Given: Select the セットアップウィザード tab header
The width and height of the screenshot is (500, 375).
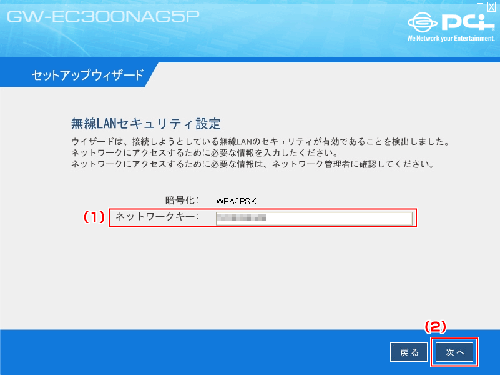Looking at the screenshot, I should click(x=87, y=75).
